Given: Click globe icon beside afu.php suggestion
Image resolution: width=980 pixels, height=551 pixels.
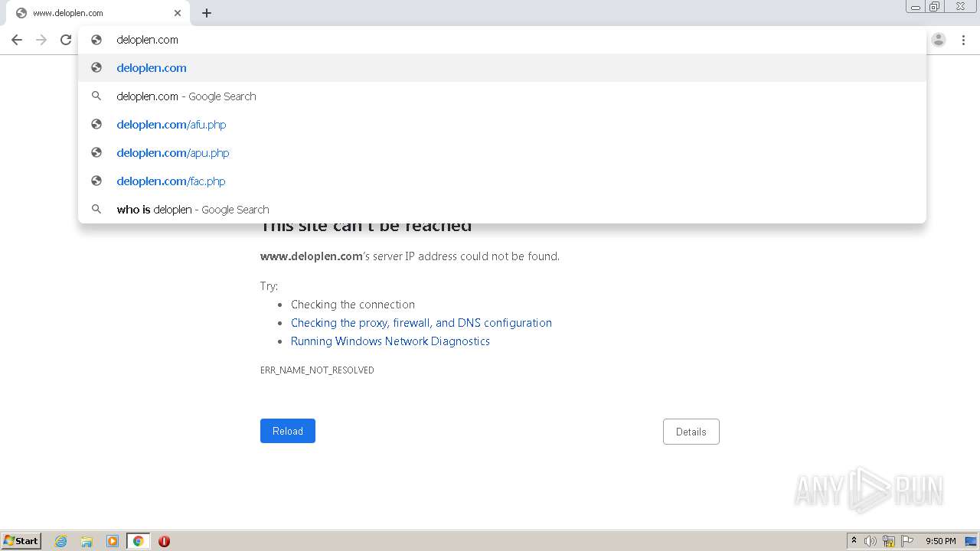Looking at the screenshot, I should click(x=96, y=124).
